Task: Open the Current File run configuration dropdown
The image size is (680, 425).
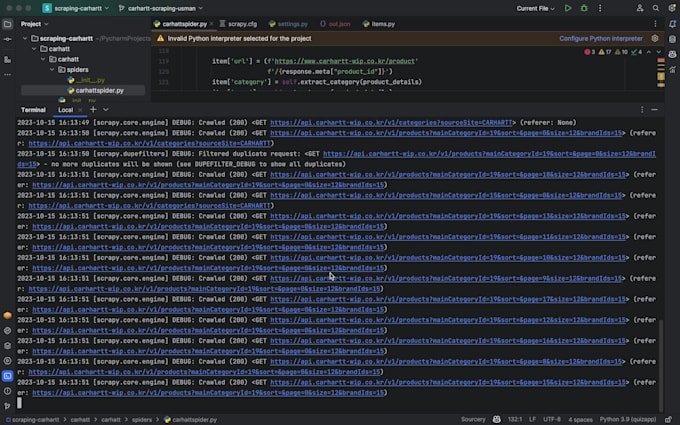Action: [535, 8]
